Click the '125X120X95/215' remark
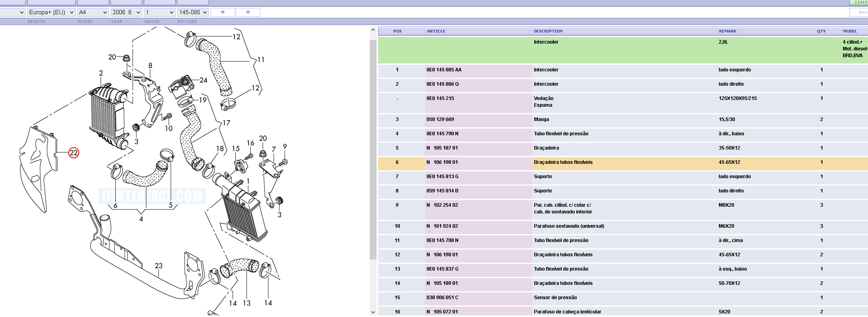This screenshot has height=317, width=868. click(738, 98)
